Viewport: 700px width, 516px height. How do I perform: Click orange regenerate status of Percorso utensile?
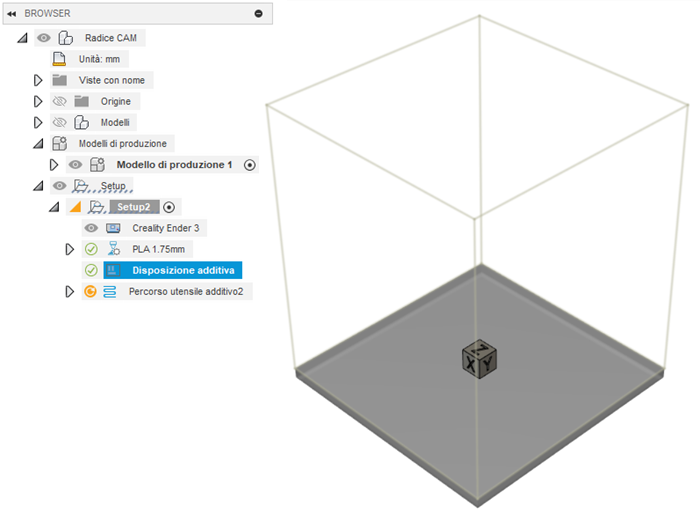(x=91, y=291)
